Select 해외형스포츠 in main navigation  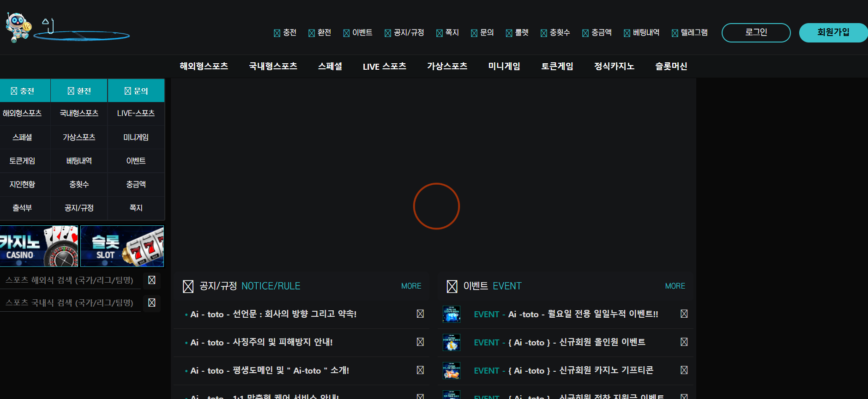point(204,66)
